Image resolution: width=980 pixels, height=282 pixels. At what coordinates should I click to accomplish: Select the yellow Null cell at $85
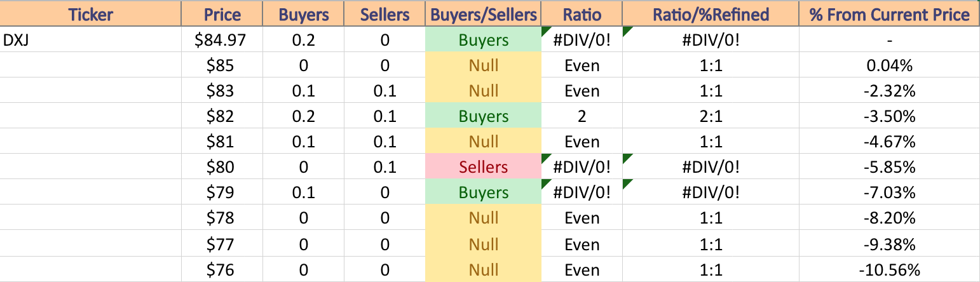pyautogui.click(x=484, y=65)
